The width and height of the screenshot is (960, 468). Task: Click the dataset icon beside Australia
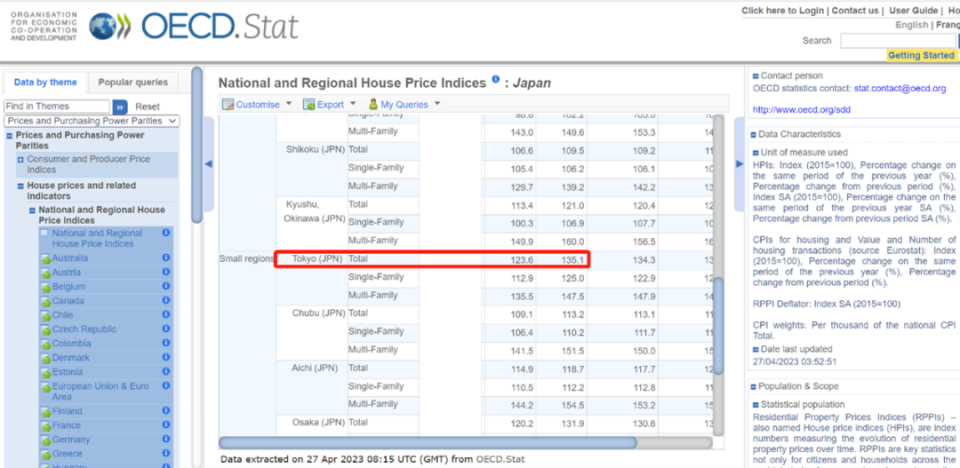tap(45, 259)
